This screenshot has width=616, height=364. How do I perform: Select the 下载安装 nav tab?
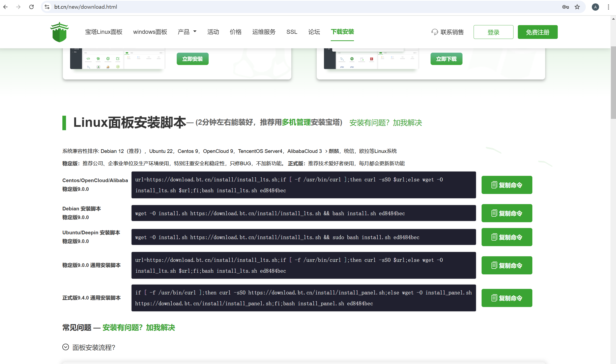[342, 32]
